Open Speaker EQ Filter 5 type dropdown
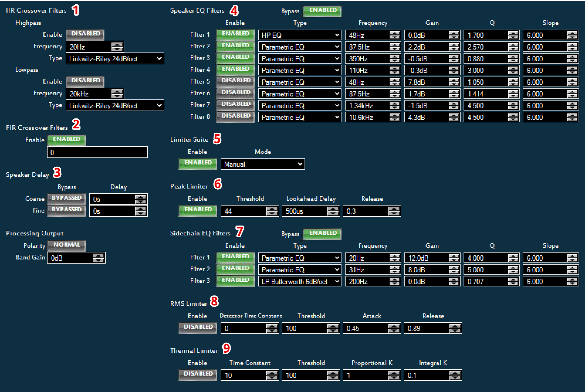Viewport: 585px width, 392px height. tap(300, 82)
